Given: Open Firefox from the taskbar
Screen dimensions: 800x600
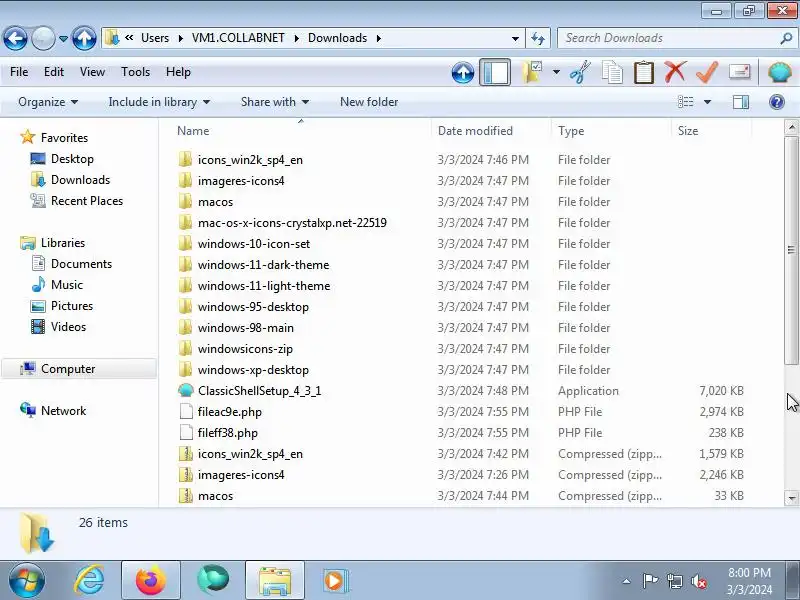Looking at the screenshot, I should [151, 581].
